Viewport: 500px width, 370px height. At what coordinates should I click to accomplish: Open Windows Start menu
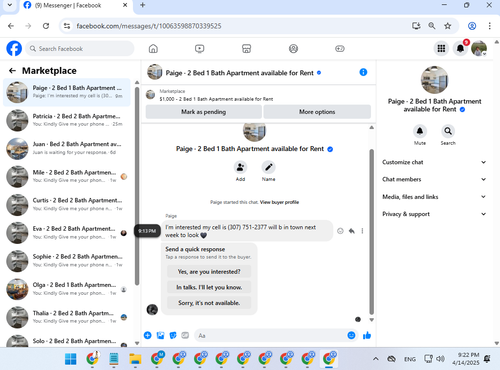71,359
